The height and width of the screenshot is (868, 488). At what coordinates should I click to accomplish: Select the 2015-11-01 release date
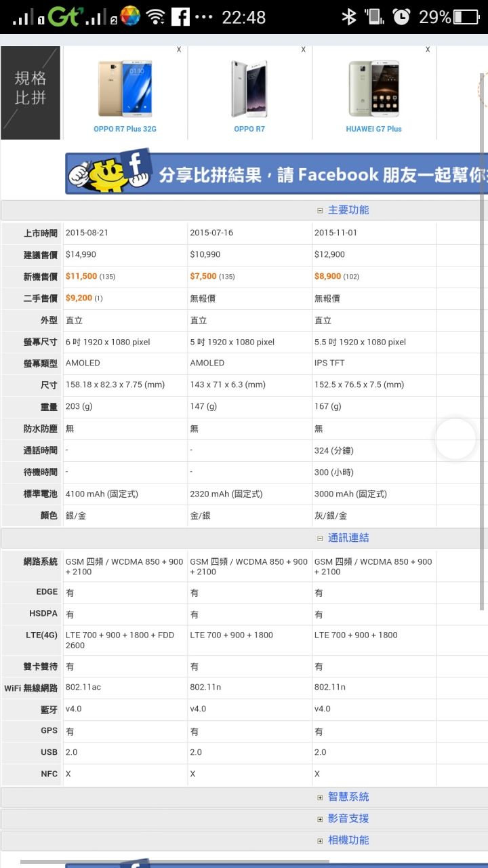pos(335,233)
